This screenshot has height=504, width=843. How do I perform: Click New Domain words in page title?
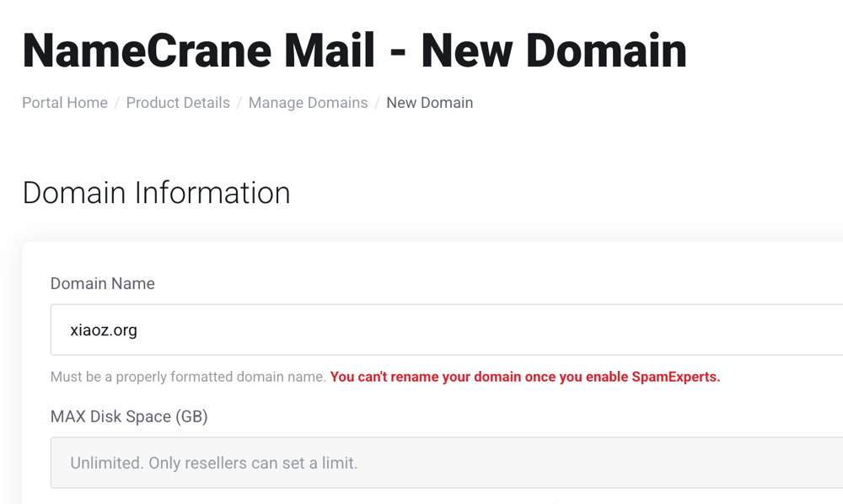point(554,51)
